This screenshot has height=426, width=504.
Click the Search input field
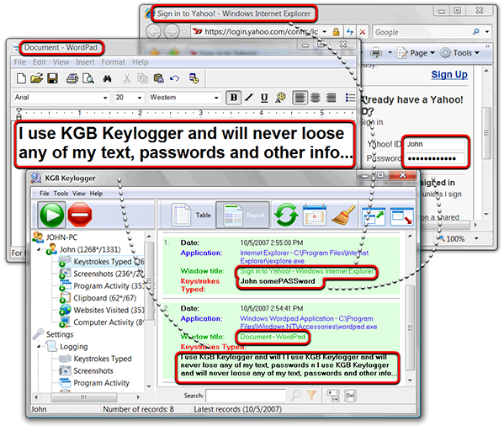(246, 396)
